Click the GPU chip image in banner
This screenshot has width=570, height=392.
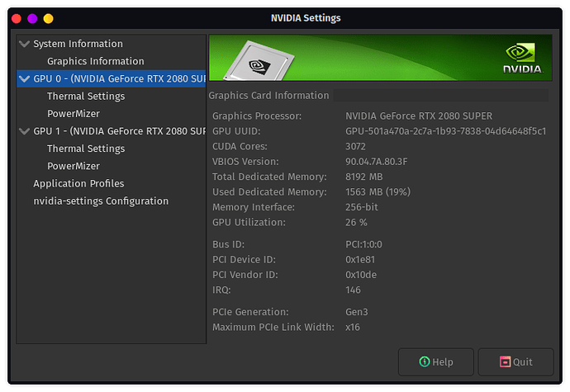[259, 61]
